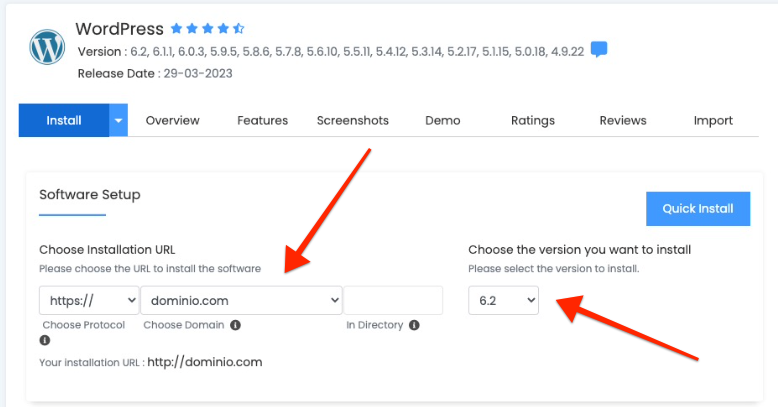Click info icon next to Choose Domain

[236, 325]
